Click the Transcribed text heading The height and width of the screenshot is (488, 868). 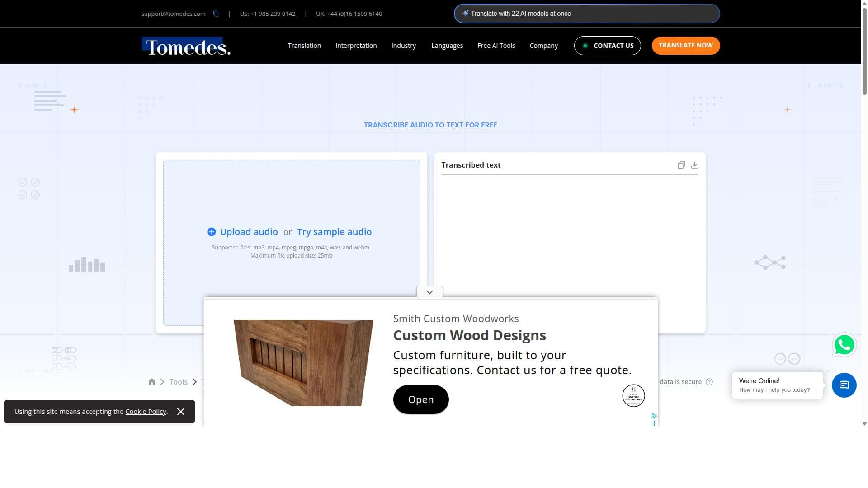pyautogui.click(x=471, y=165)
